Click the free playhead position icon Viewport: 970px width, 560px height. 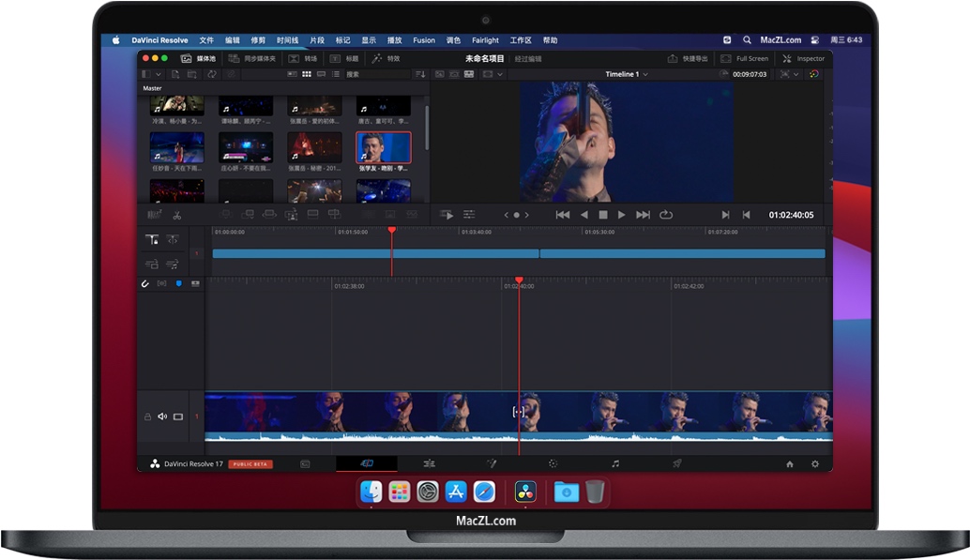click(x=173, y=239)
